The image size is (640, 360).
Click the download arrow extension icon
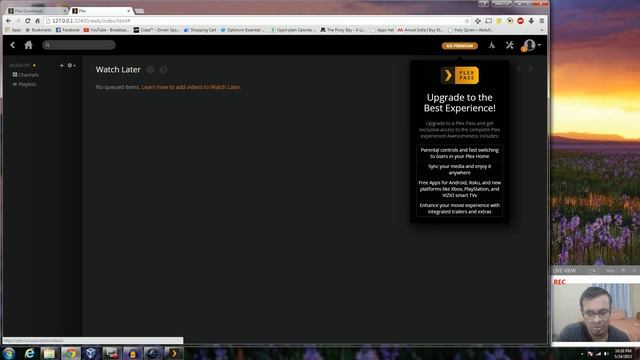coord(531,20)
